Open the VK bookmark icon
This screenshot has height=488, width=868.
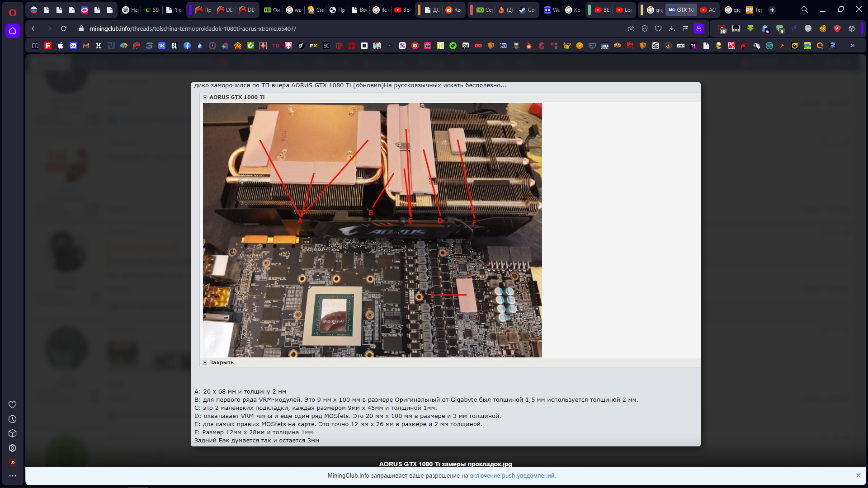162,46
